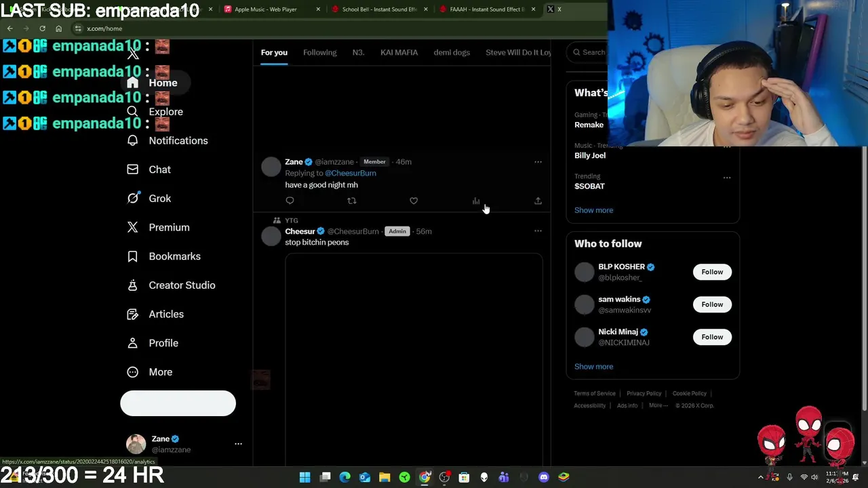View analytics on Zane's reply post
This screenshot has width=868, height=488.
[476, 201]
